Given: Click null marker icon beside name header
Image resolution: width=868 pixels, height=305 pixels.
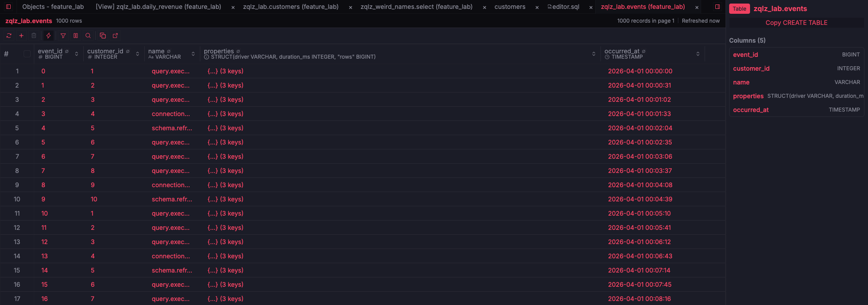Looking at the screenshot, I should (x=169, y=51).
